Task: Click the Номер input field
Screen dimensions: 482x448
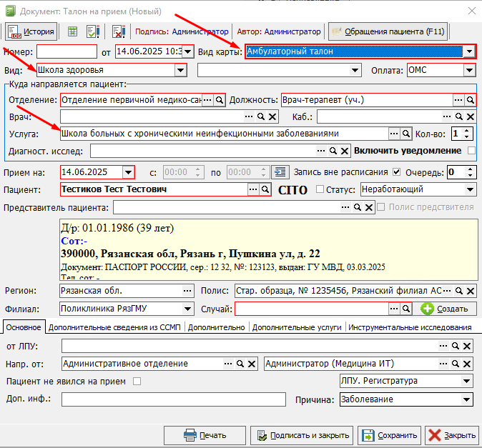Action: [67, 51]
